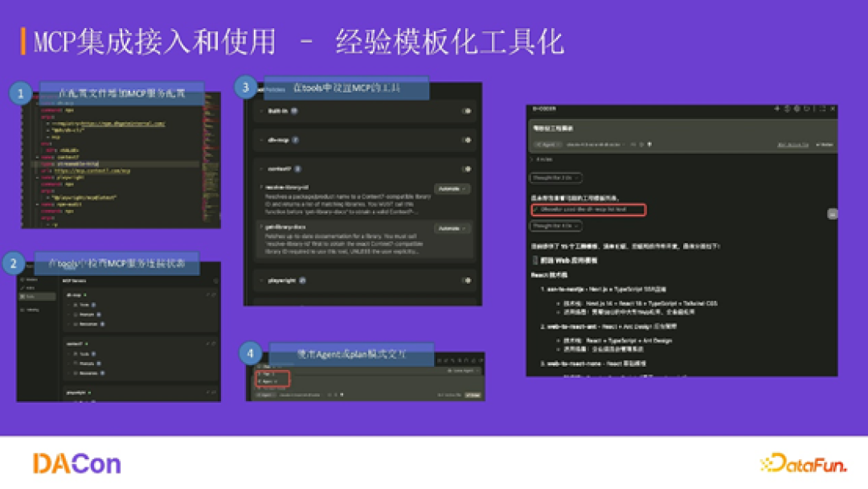Click the edit icon for playwright server card
Screen dimensions: 868x489
pyautogui.click(x=207, y=392)
